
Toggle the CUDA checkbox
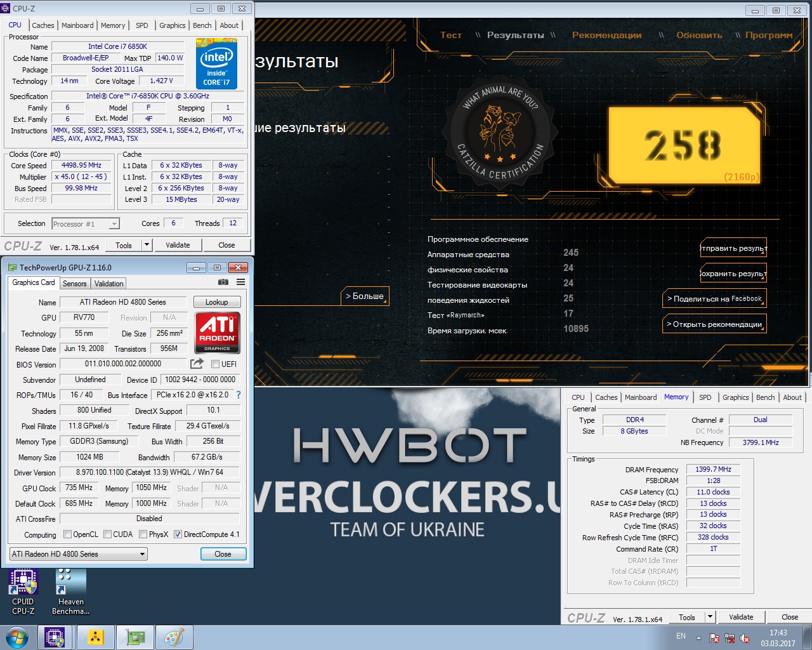pos(107,534)
